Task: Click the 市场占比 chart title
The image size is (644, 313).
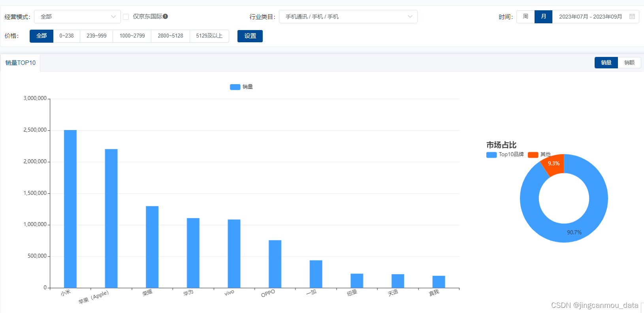Action: 501,145
